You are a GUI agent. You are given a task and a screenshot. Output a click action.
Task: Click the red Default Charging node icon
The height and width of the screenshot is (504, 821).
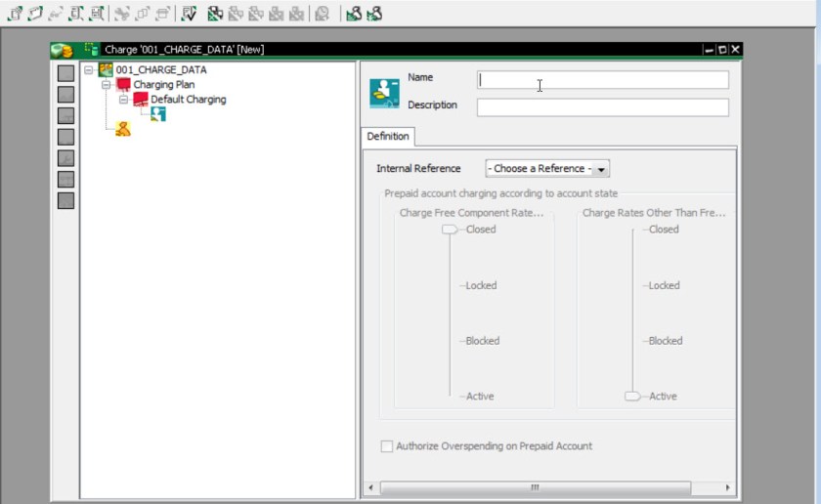click(x=141, y=100)
